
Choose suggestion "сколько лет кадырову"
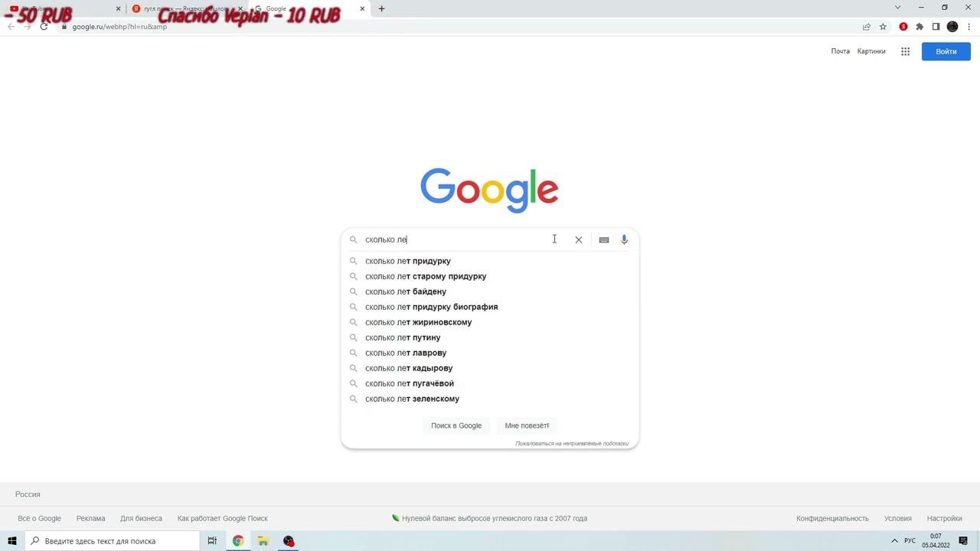click(x=490, y=368)
